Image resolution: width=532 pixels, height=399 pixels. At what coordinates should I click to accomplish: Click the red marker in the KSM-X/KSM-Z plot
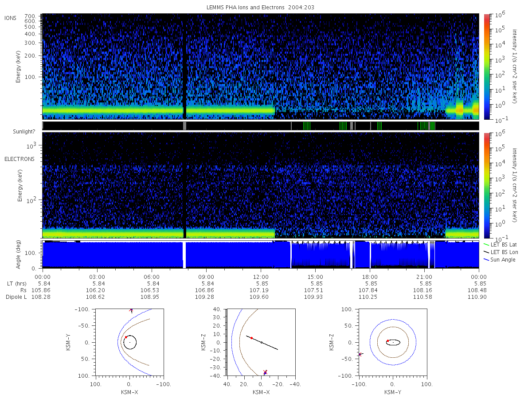pyautogui.click(x=251, y=338)
